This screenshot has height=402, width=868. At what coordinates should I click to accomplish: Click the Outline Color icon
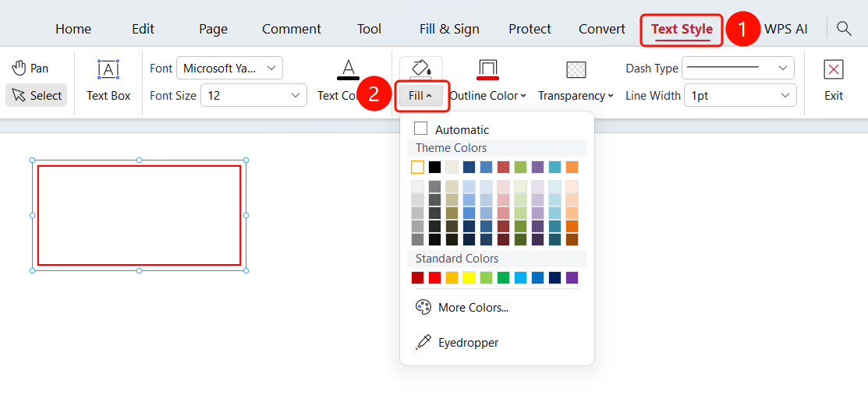487,69
